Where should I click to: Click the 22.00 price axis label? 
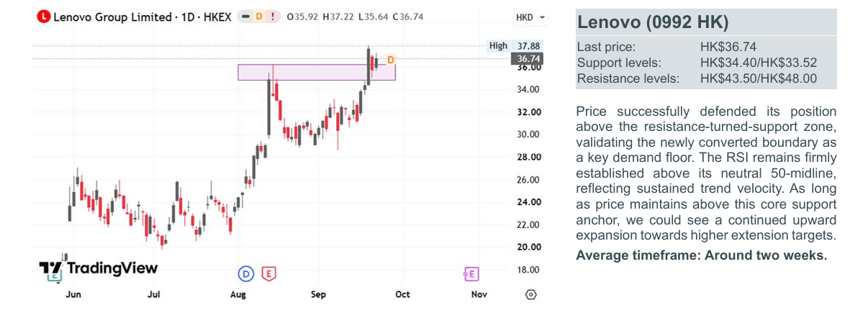point(528,224)
